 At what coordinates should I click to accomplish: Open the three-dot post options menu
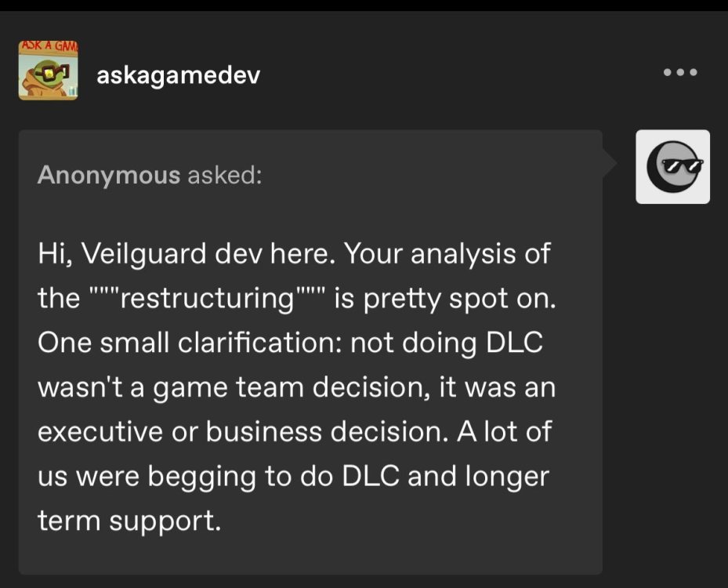pyautogui.click(x=679, y=73)
